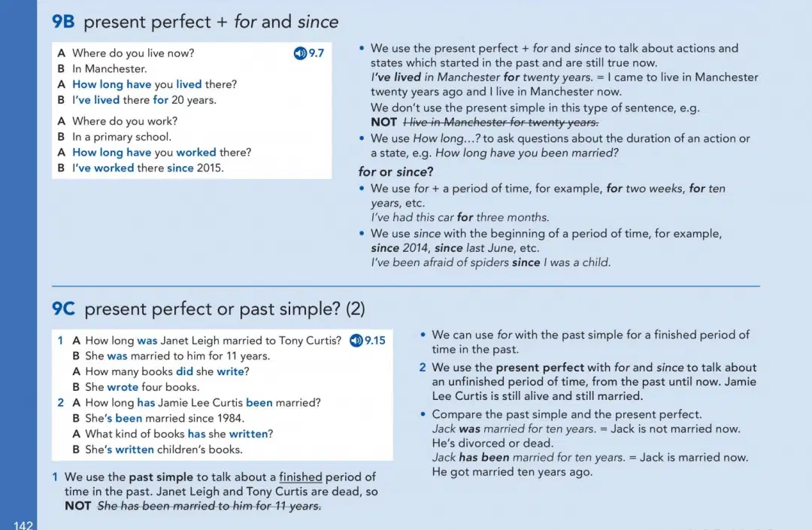
Task: Click 'I've had this car for three months' example
Action: tap(460, 217)
